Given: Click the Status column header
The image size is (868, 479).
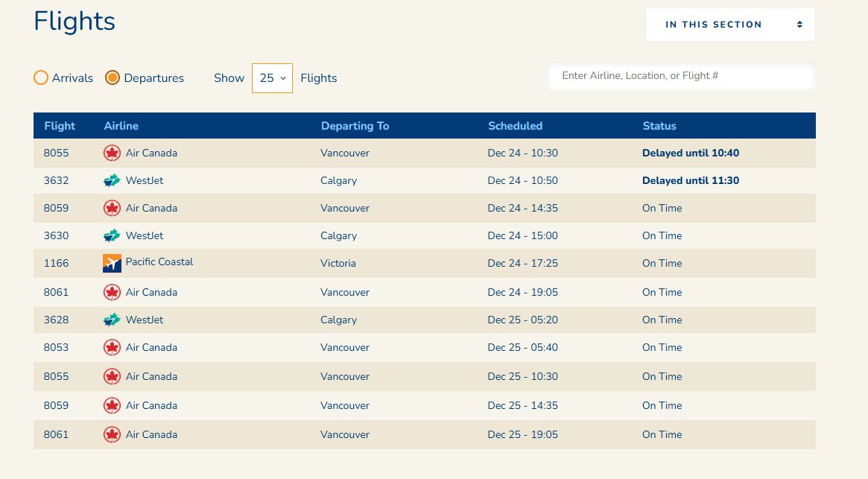Looking at the screenshot, I should click(659, 126).
